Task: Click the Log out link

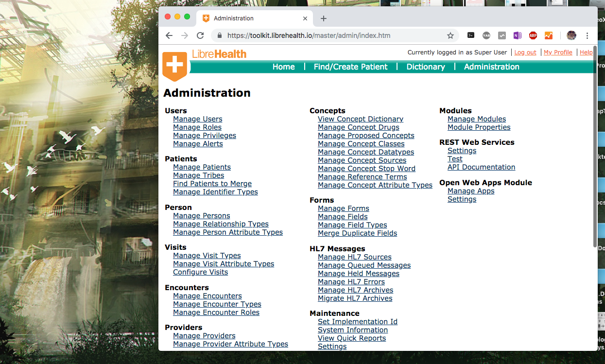Action: click(525, 52)
